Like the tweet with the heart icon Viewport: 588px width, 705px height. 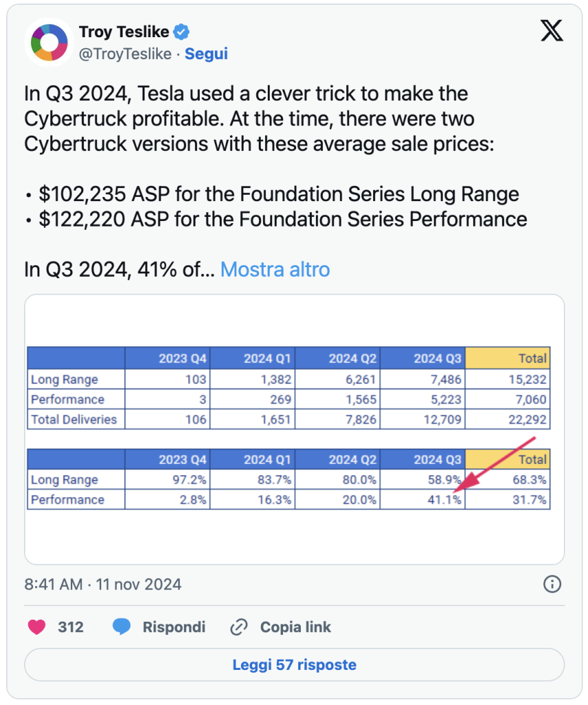37,627
